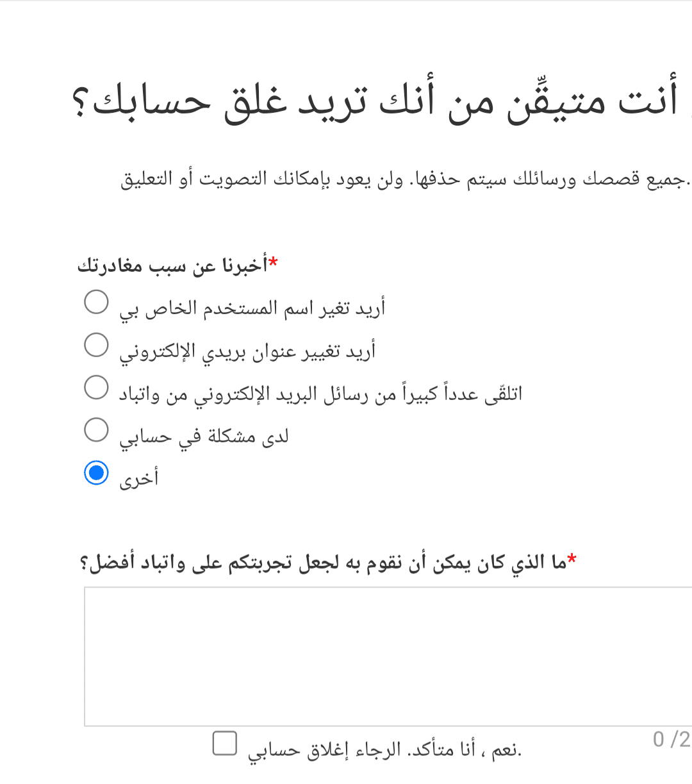The image size is (692, 784).
Task: Select the problem with my account radio button
Action: [96, 430]
